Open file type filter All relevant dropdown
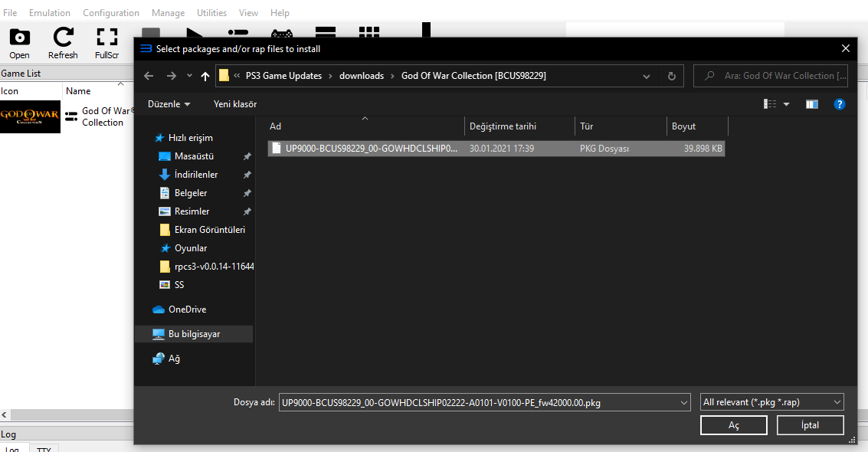 click(x=771, y=402)
